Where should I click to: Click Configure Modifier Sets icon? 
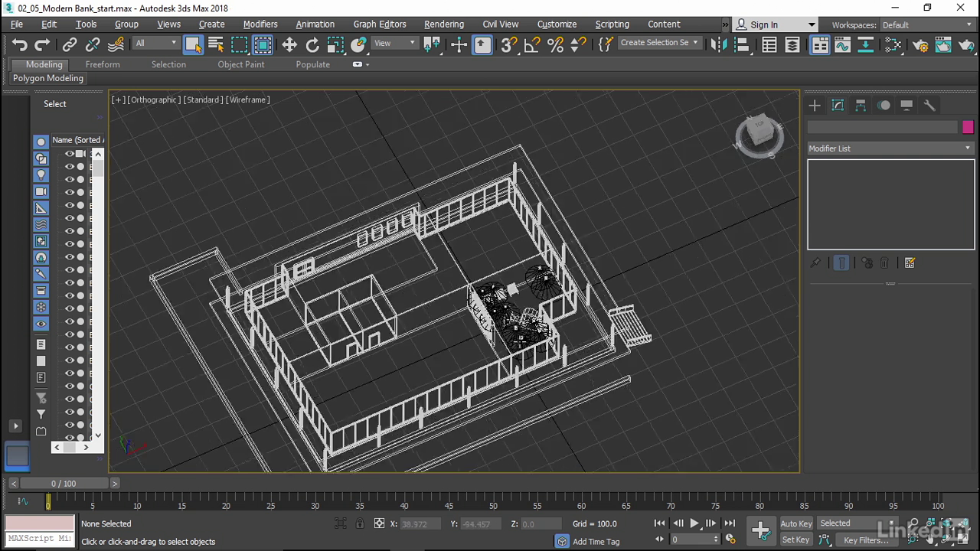pos(910,262)
